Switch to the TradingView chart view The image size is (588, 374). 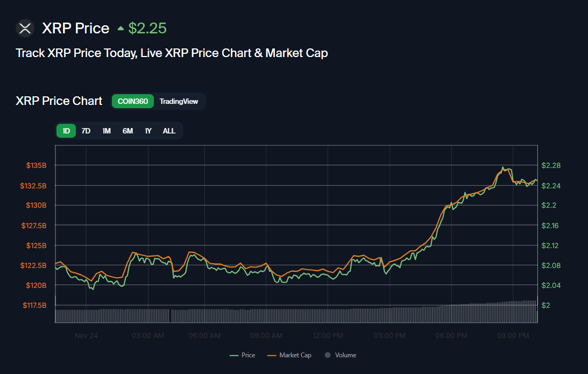179,101
